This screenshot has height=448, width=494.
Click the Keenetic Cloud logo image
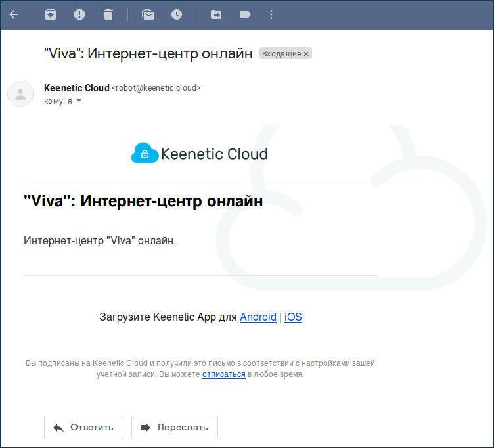(199, 153)
